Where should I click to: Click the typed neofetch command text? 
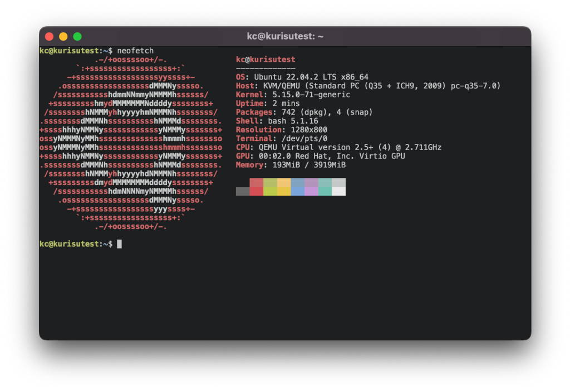(x=135, y=51)
